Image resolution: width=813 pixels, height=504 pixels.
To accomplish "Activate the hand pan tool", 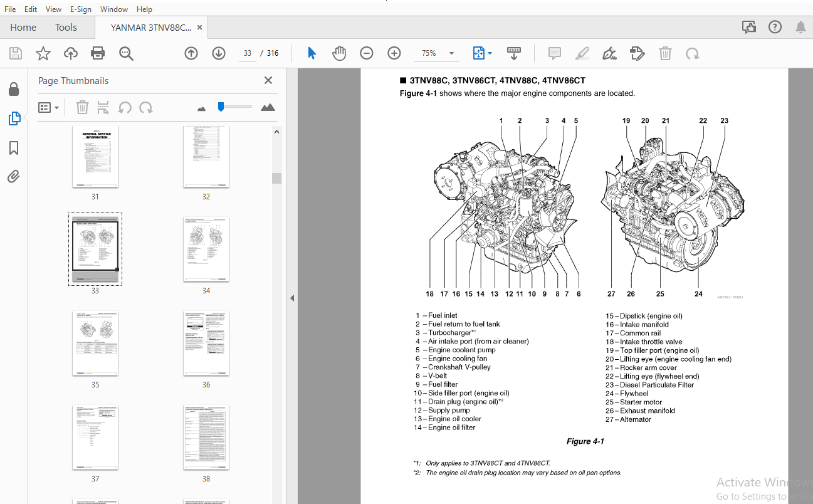I will 339,53.
